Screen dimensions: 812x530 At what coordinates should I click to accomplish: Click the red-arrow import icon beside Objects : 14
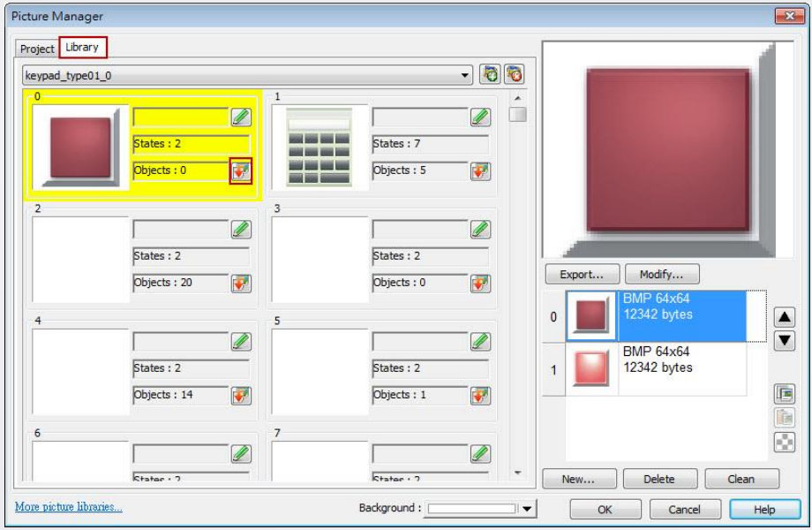(x=241, y=396)
